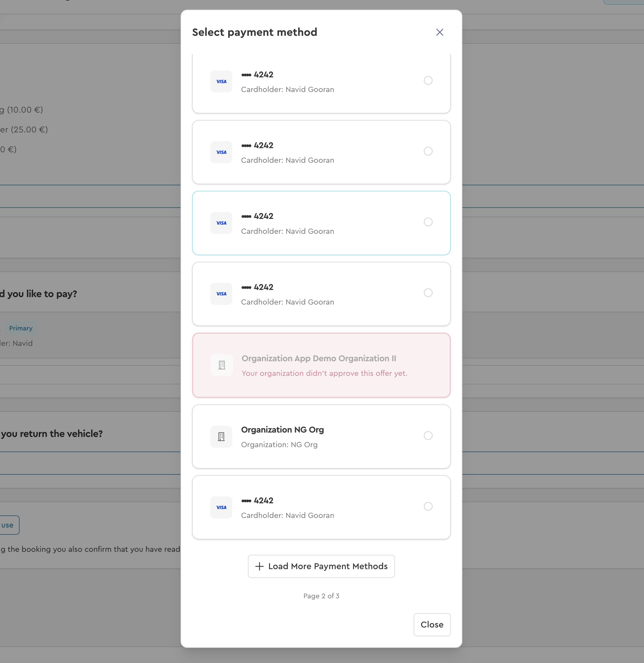
Task: Select the Organization NG Org radio button
Action: click(428, 436)
